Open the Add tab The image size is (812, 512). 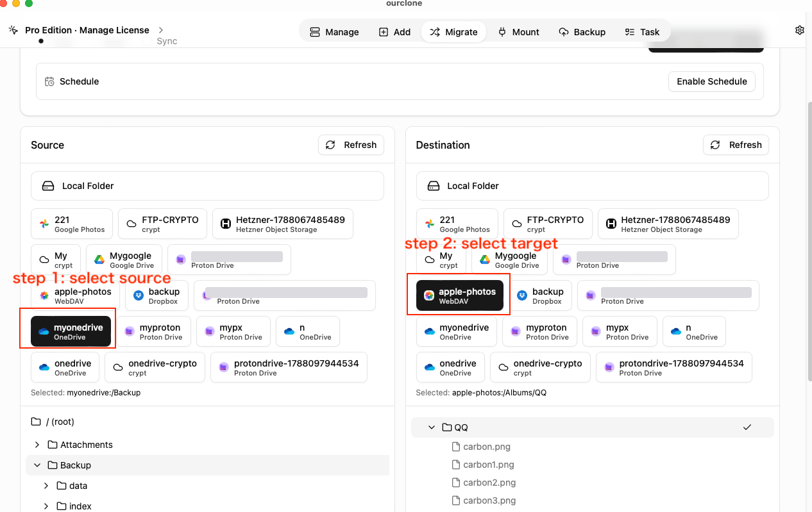pyautogui.click(x=394, y=32)
